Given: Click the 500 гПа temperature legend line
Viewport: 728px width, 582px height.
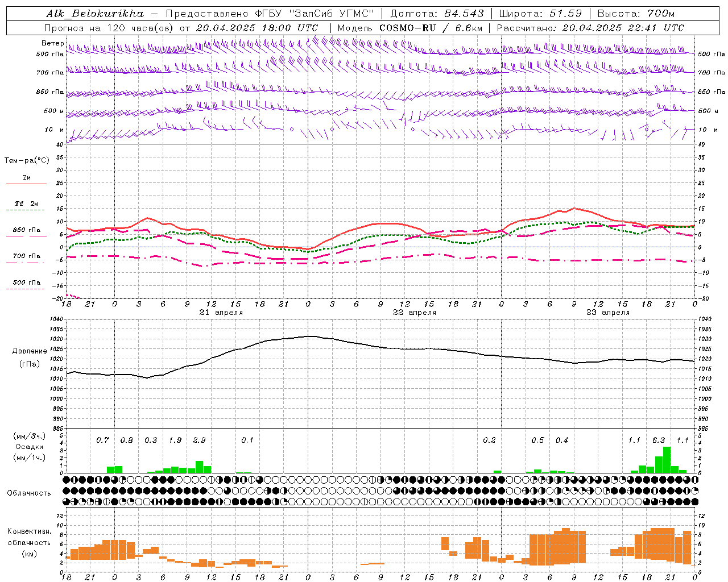Looking at the screenshot, I should [x=25, y=289].
